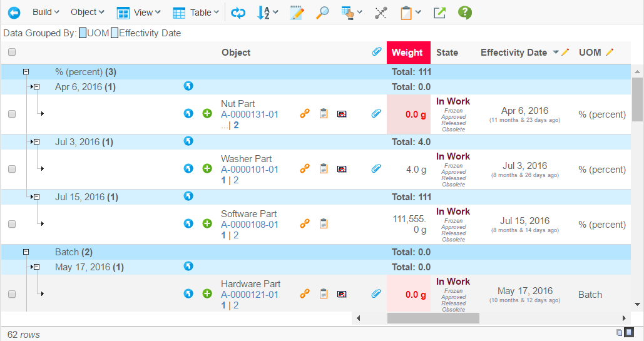Click the blue back arrow icon
This screenshot has height=341, width=644.
(x=14, y=13)
